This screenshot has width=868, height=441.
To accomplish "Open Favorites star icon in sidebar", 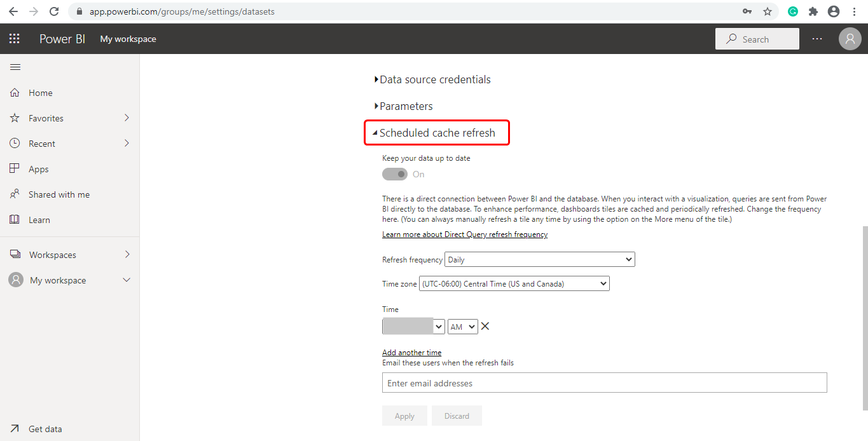I will click(x=15, y=118).
